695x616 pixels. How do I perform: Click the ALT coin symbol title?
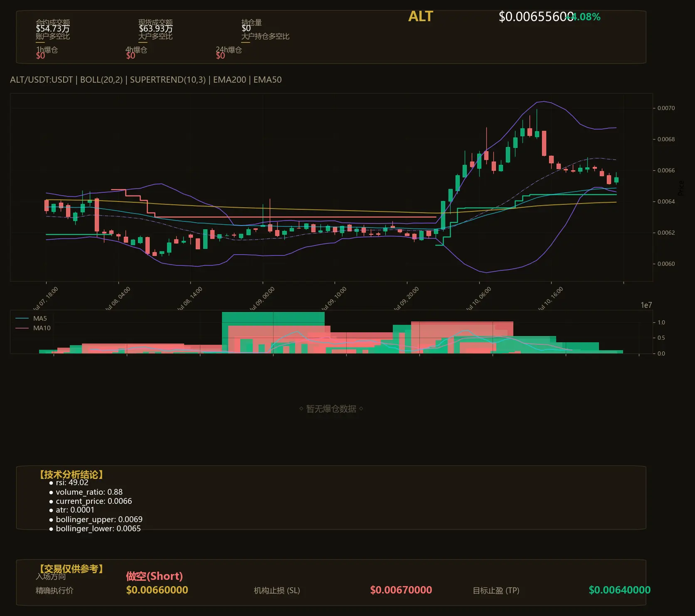coord(421,17)
